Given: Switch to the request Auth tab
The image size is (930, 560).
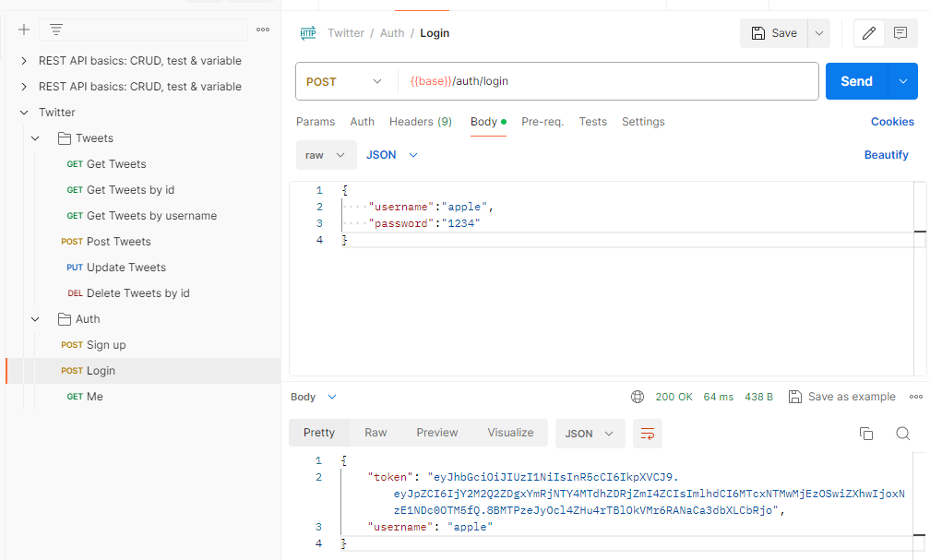Looking at the screenshot, I should pyautogui.click(x=362, y=122).
